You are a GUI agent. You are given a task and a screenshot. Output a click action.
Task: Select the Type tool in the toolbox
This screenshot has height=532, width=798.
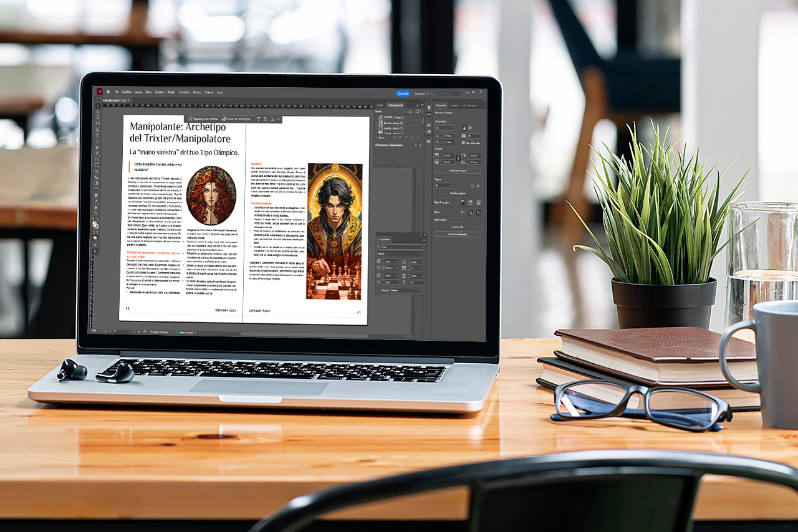coord(97,135)
